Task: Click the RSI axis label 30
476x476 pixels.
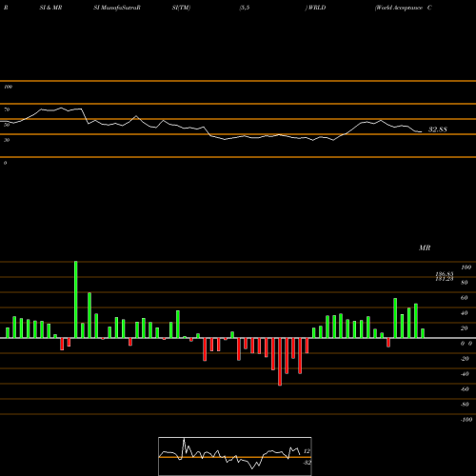Action: coord(7,140)
